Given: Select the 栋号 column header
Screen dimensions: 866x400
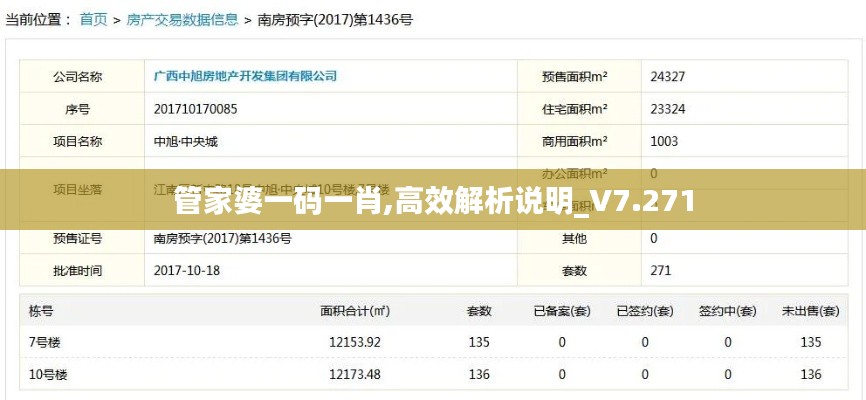Looking at the screenshot, I should 41,311.
